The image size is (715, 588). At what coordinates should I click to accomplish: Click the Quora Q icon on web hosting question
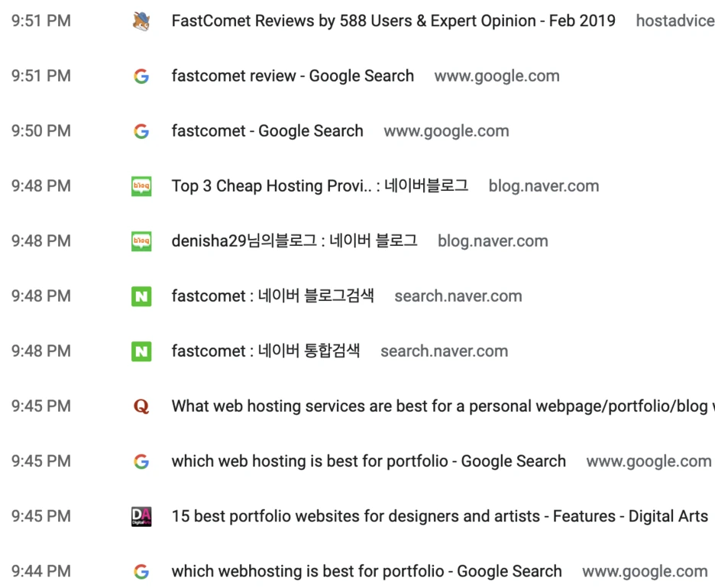[141, 405]
